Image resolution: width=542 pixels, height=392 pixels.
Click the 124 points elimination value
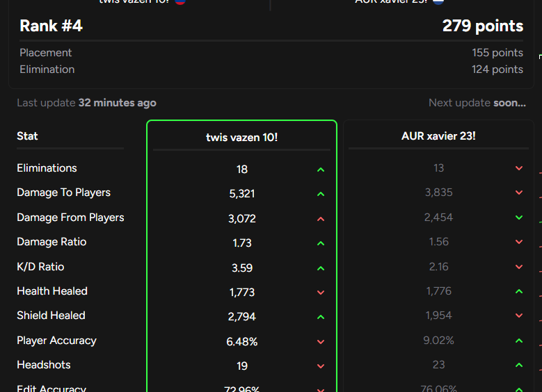tap(497, 70)
